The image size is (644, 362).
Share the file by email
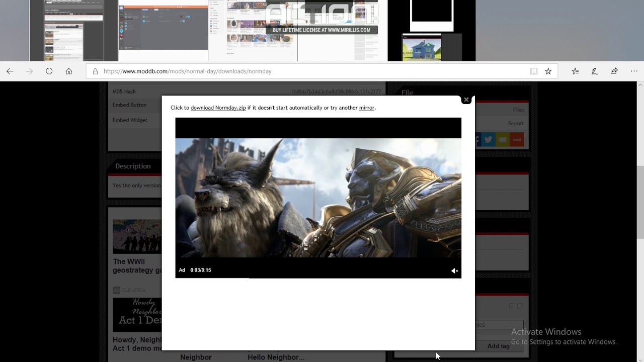pyautogui.click(x=502, y=140)
